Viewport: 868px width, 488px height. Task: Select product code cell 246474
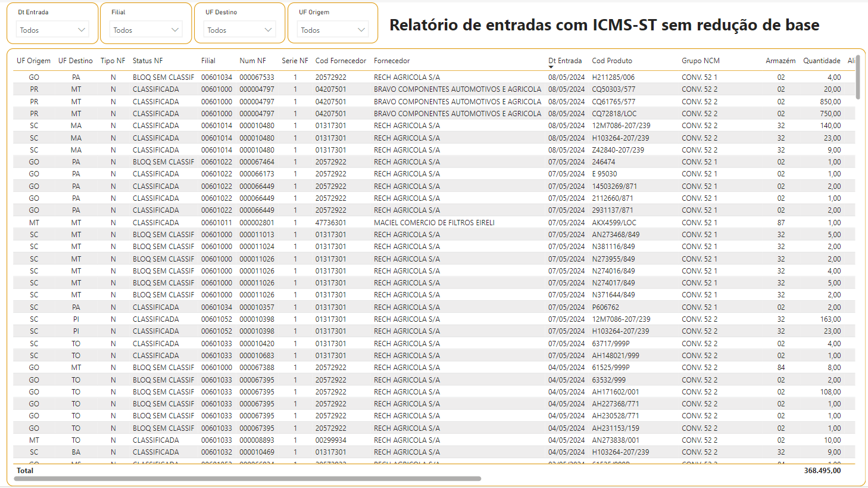pyautogui.click(x=604, y=162)
